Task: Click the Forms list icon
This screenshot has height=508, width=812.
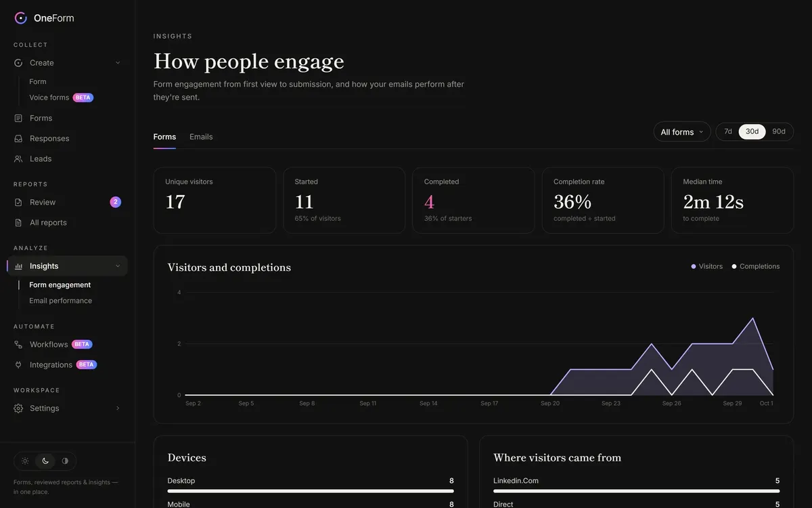Action: (x=18, y=119)
